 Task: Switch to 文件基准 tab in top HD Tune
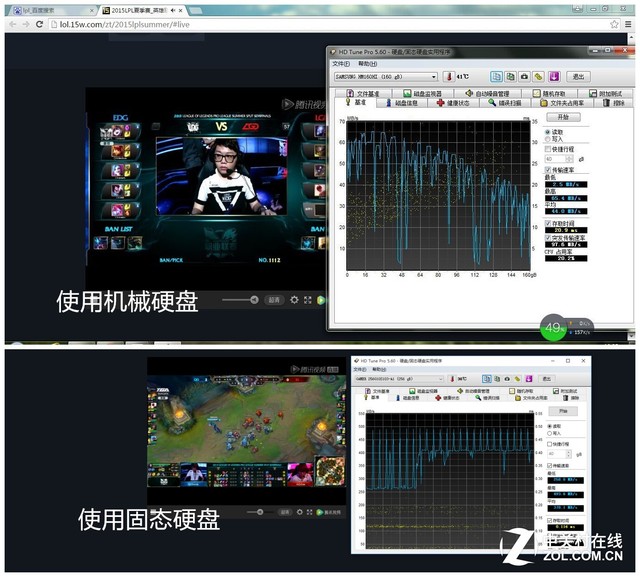[363, 93]
